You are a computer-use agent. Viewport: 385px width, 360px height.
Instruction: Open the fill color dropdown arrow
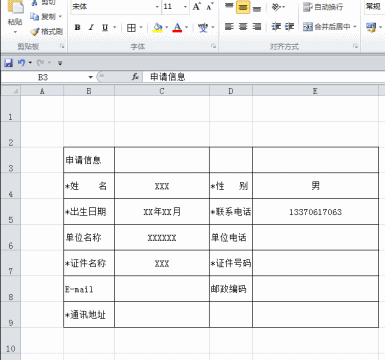pyautogui.click(x=167, y=27)
